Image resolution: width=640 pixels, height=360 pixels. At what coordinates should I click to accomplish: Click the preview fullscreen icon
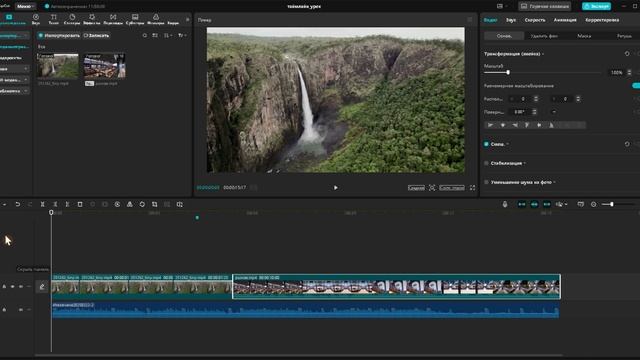coord(472,188)
